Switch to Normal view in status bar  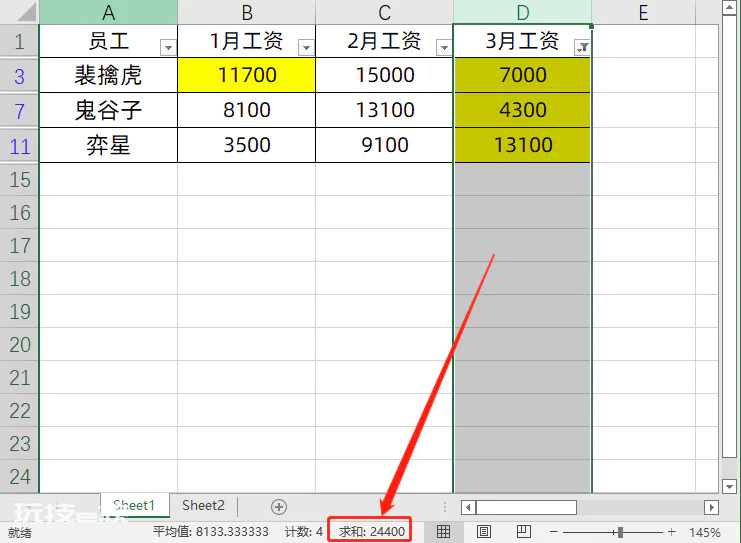443,532
